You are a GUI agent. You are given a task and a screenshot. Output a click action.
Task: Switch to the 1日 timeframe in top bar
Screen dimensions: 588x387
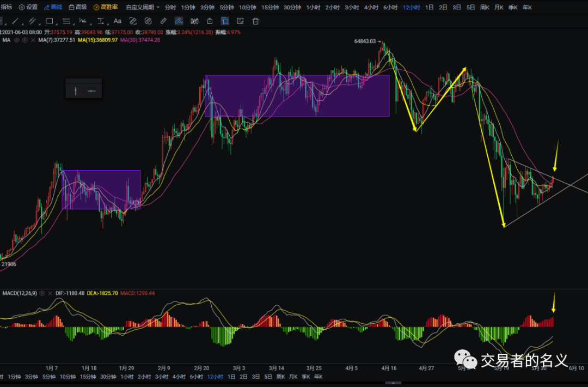point(429,7)
